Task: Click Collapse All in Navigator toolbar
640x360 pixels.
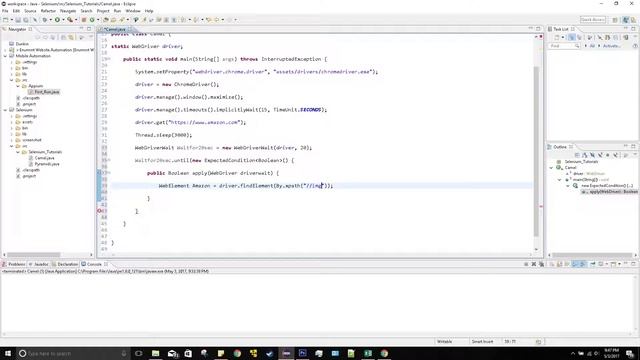Action: pos(64,37)
